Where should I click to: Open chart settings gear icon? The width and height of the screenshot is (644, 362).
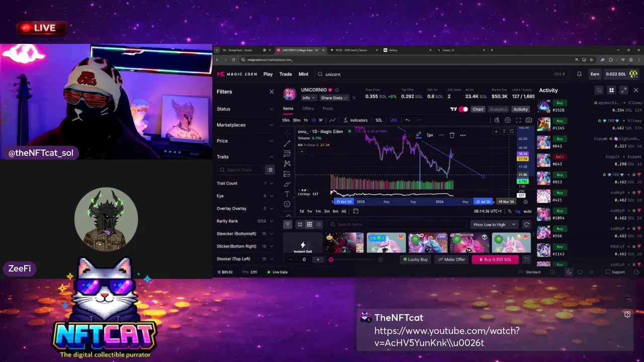coord(508,120)
